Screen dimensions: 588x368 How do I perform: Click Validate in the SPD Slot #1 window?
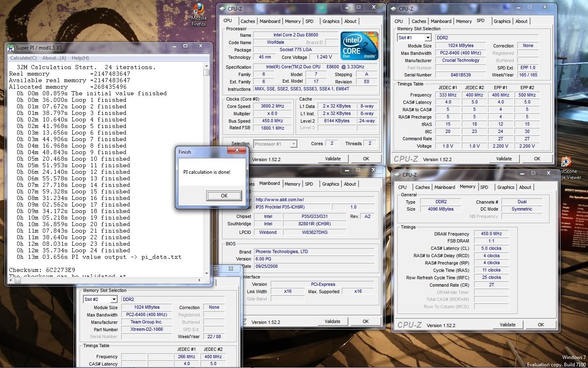click(503, 159)
